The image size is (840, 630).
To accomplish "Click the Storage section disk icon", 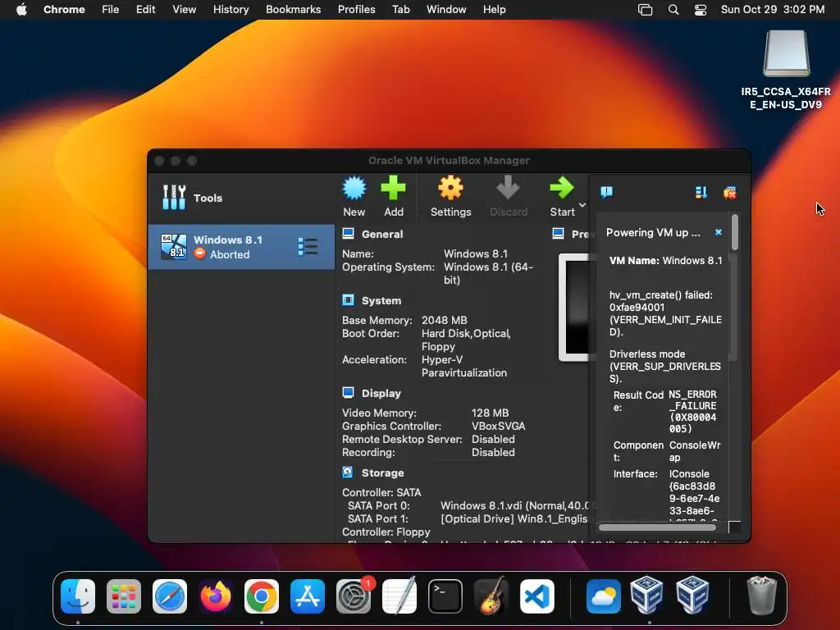I will coord(348,472).
